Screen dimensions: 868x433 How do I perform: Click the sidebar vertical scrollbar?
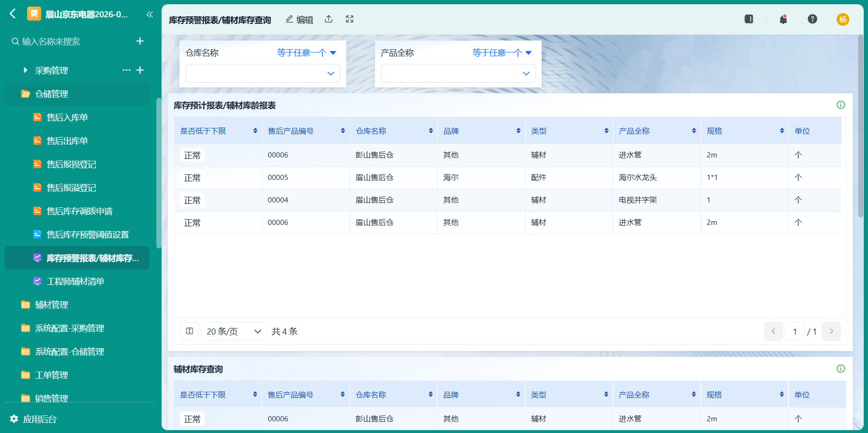[x=159, y=173]
